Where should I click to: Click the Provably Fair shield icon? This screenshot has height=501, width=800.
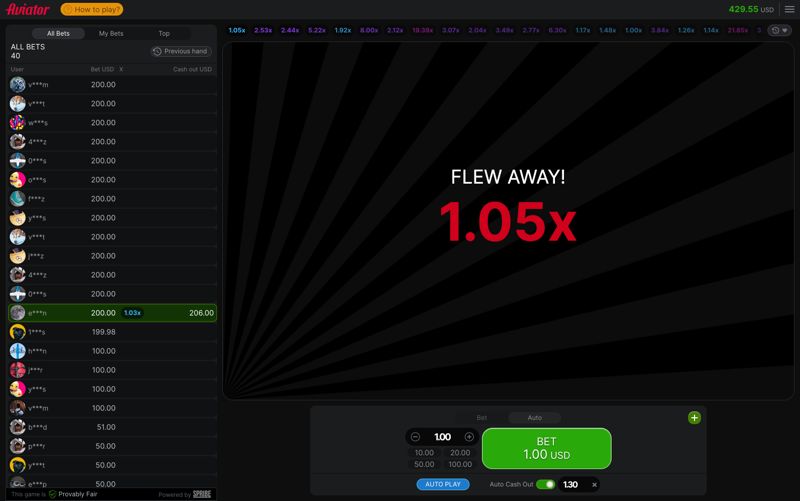point(53,494)
